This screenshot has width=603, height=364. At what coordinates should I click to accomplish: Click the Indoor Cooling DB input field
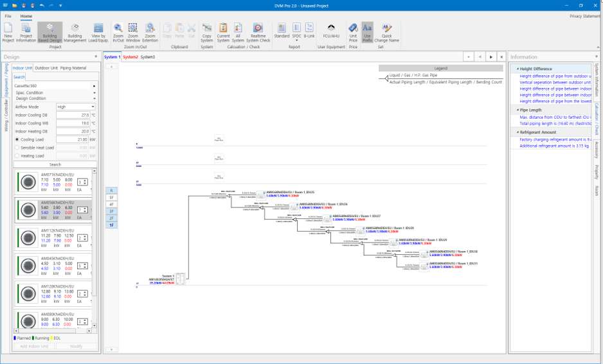[x=73, y=115]
